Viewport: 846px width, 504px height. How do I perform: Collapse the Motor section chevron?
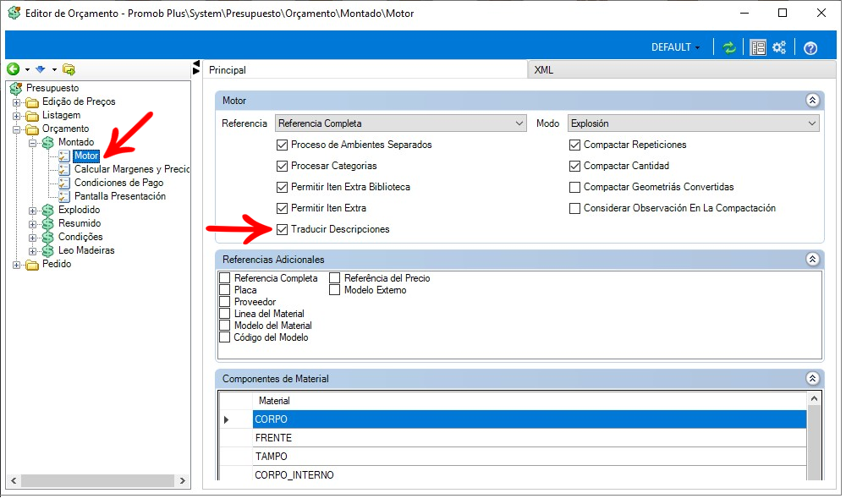[812, 101]
